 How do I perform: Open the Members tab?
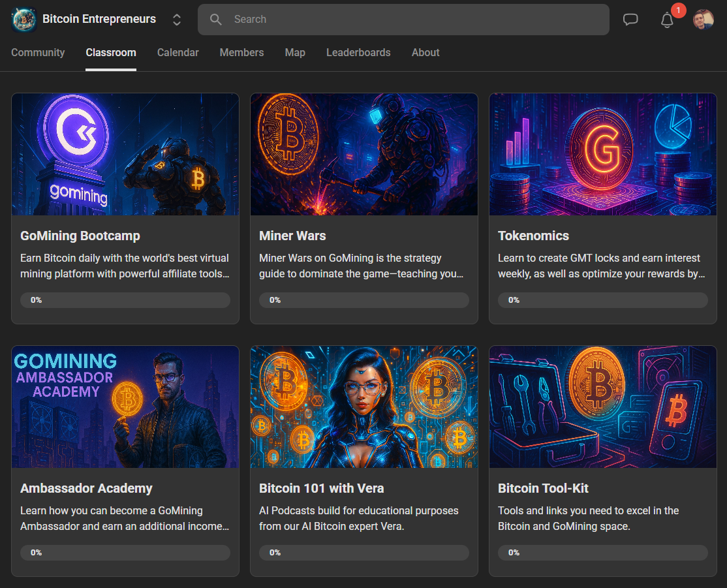[241, 52]
